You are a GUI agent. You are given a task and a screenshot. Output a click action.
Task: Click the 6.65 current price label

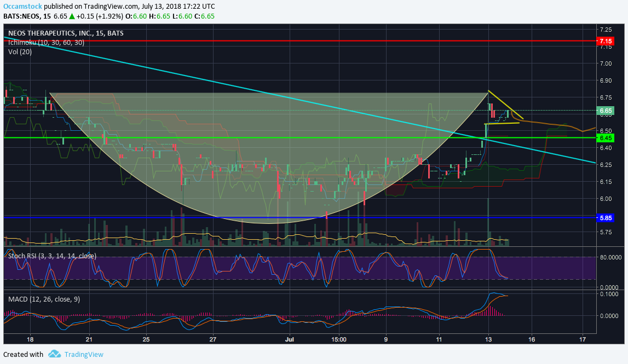tap(605, 111)
